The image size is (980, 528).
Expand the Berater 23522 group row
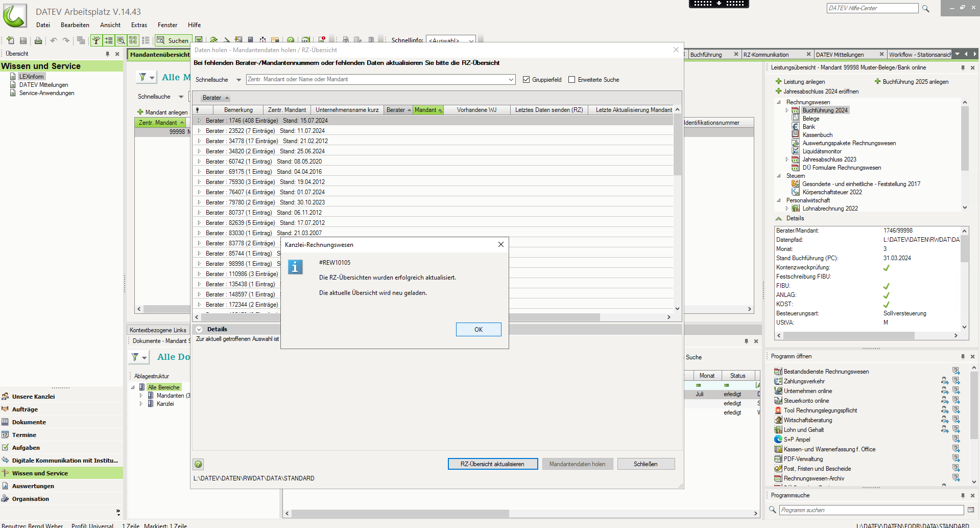pos(199,131)
